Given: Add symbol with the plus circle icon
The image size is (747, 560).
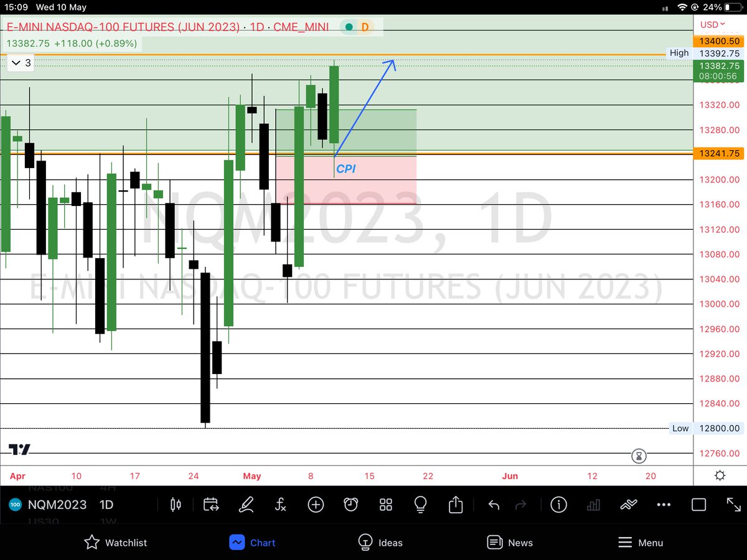Looking at the screenshot, I should [316, 505].
